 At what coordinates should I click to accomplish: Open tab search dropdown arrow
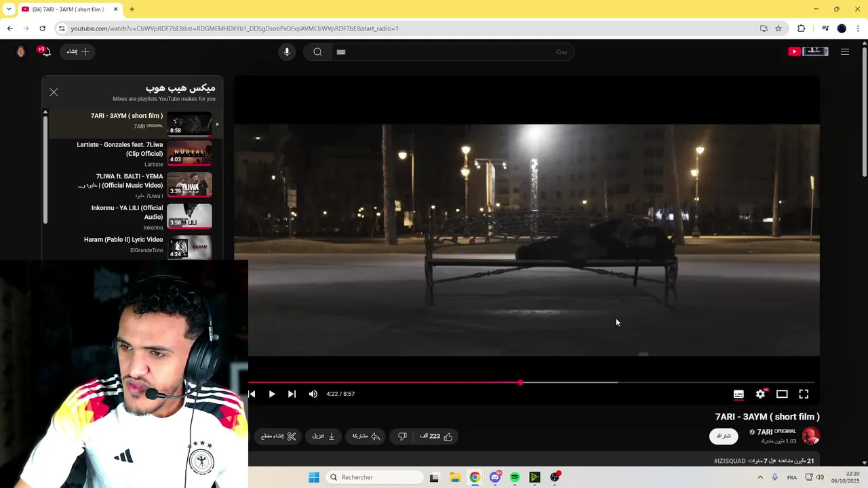pyautogui.click(x=9, y=9)
